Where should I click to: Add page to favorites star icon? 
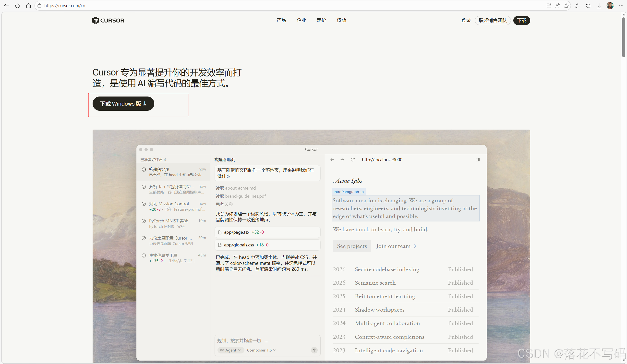(x=566, y=6)
